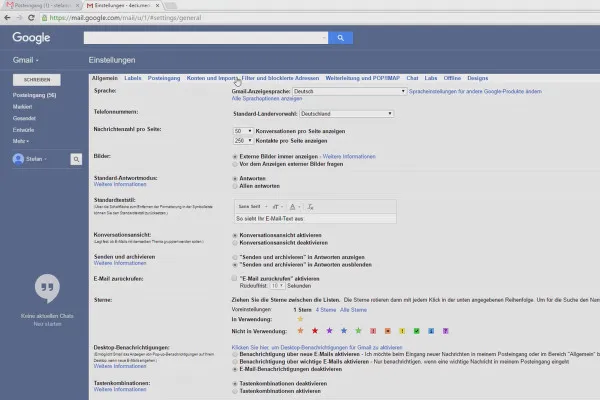The image size is (600, 400).
Task: Click the blue search magnifier button
Action: click(340, 38)
